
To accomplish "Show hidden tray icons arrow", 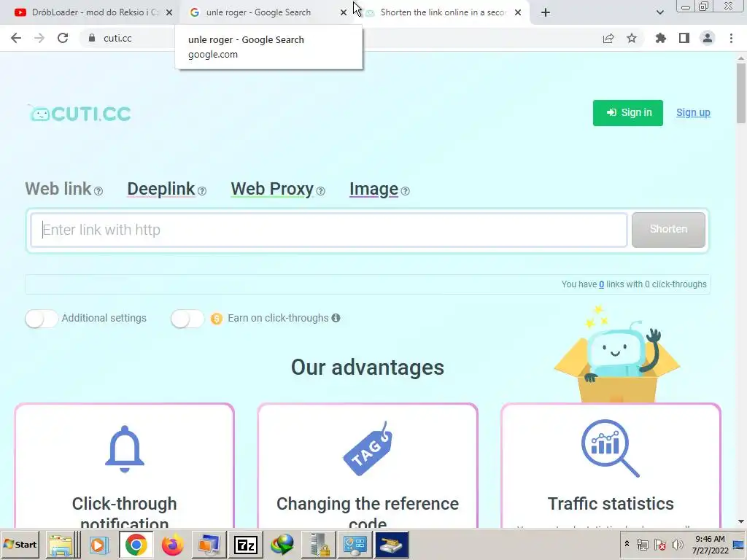I will (627, 544).
